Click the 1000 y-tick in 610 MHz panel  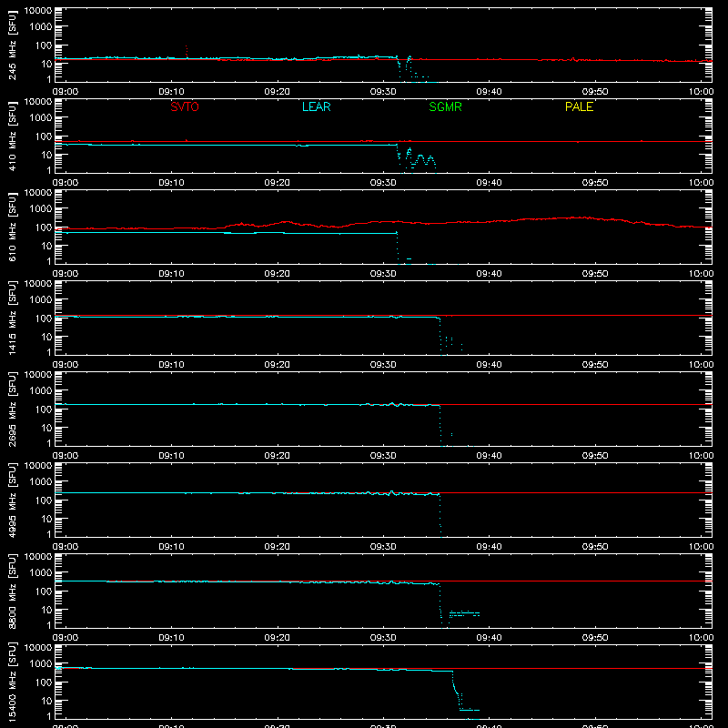click(x=41, y=209)
